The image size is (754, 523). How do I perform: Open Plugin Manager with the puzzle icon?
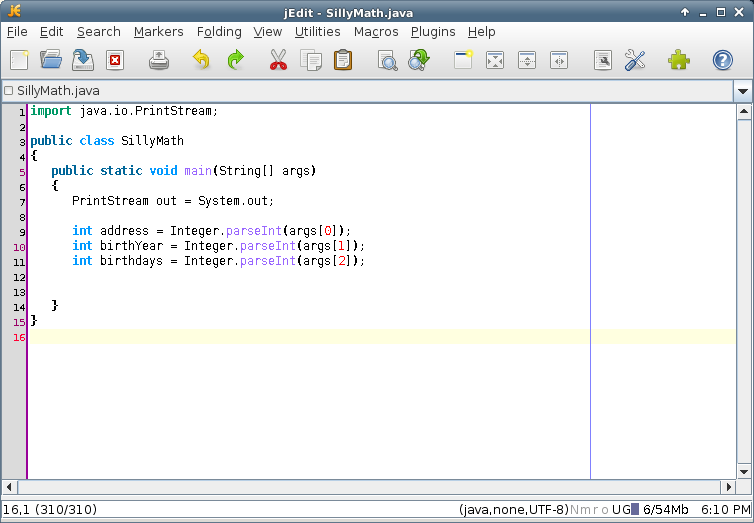tap(679, 61)
